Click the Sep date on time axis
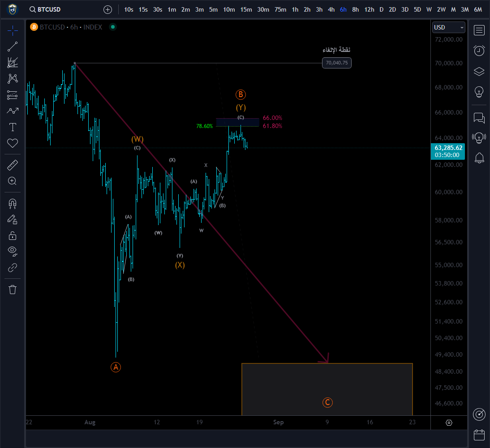The image size is (490, 448). [279, 422]
